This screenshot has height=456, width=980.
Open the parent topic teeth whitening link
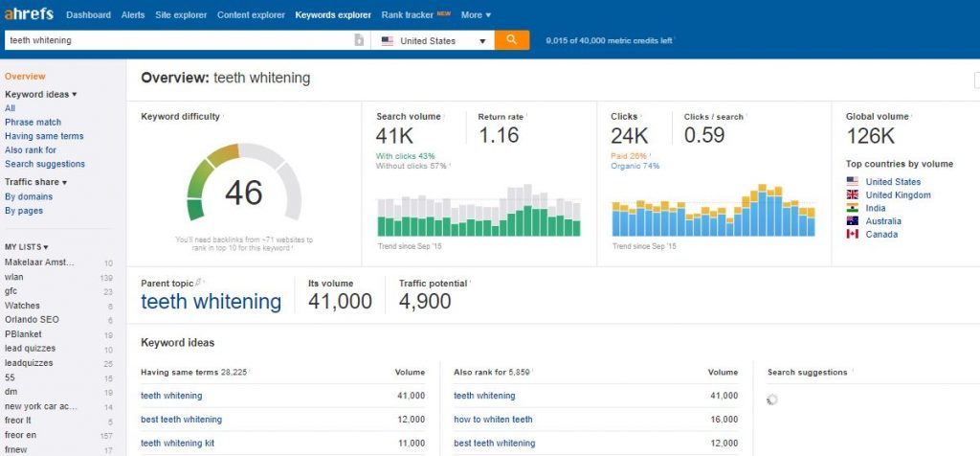tap(212, 302)
